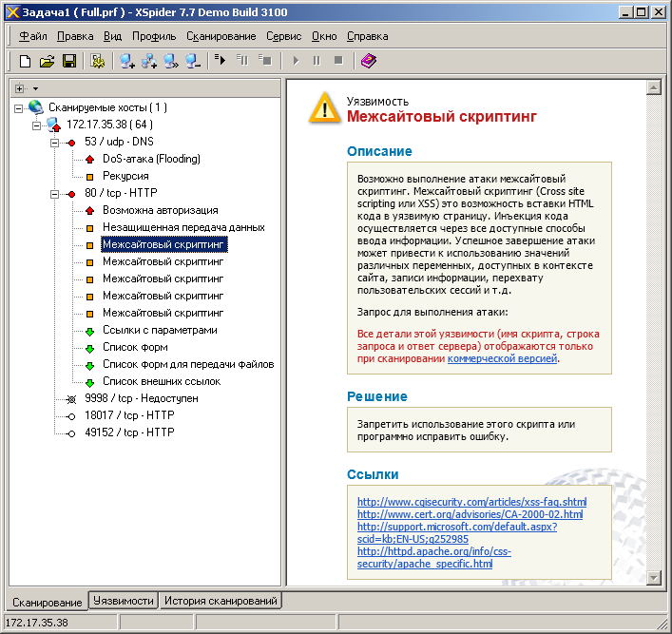Click the globe icon of Сканируемые хосты
The image size is (672, 634).
point(35,107)
